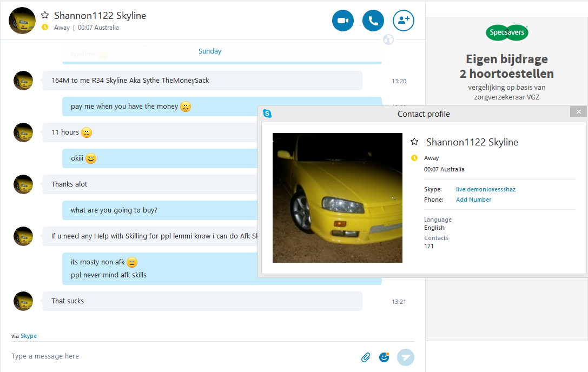Select the 'okiii' message

click(160, 158)
